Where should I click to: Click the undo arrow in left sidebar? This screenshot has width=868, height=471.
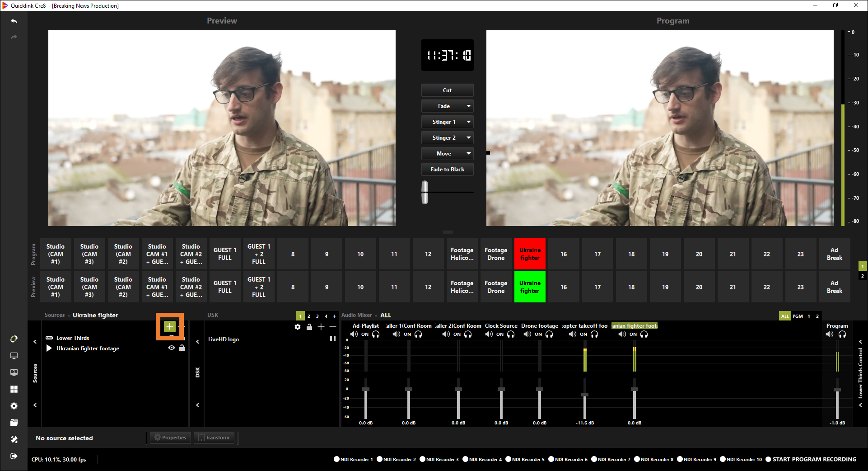14,21
